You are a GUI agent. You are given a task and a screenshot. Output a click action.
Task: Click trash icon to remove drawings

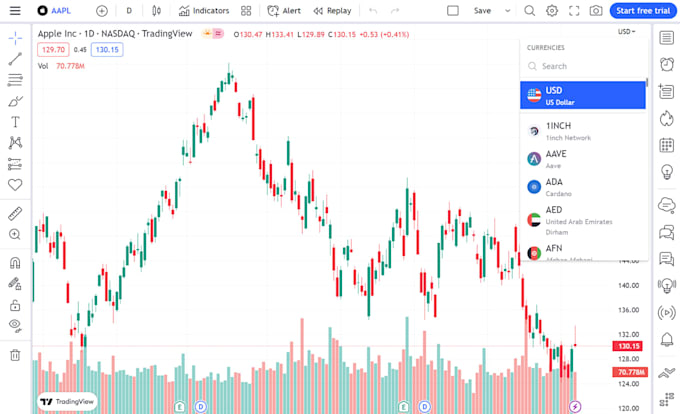[x=15, y=355]
